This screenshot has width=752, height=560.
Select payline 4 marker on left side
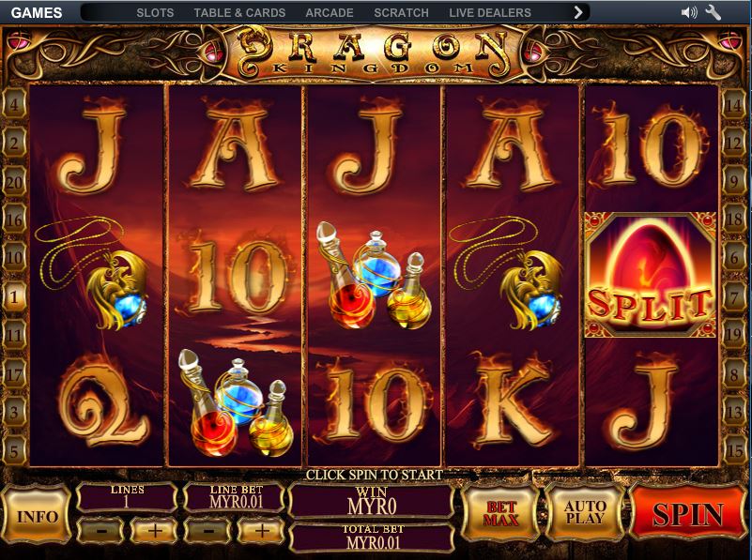click(x=14, y=104)
